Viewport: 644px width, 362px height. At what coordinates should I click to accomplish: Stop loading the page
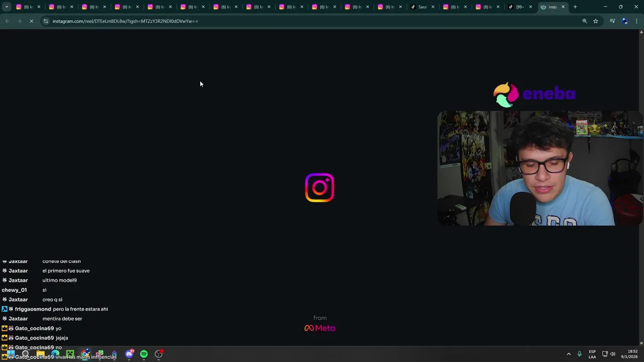[x=31, y=21]
